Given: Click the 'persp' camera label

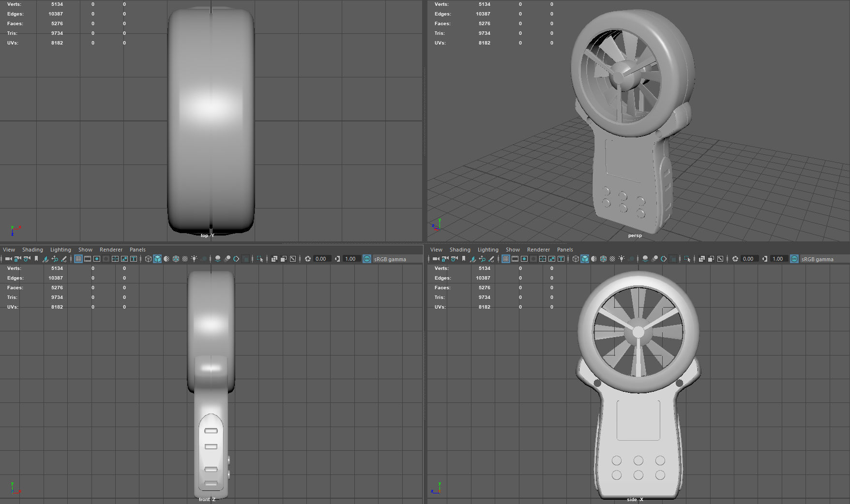Looking at the screenshot, I should 635,236.
